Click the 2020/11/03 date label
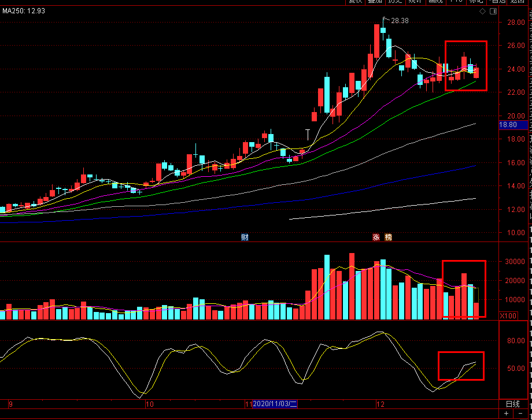The width and height of the screenshot is (532, 420). [x=275, y=404]
